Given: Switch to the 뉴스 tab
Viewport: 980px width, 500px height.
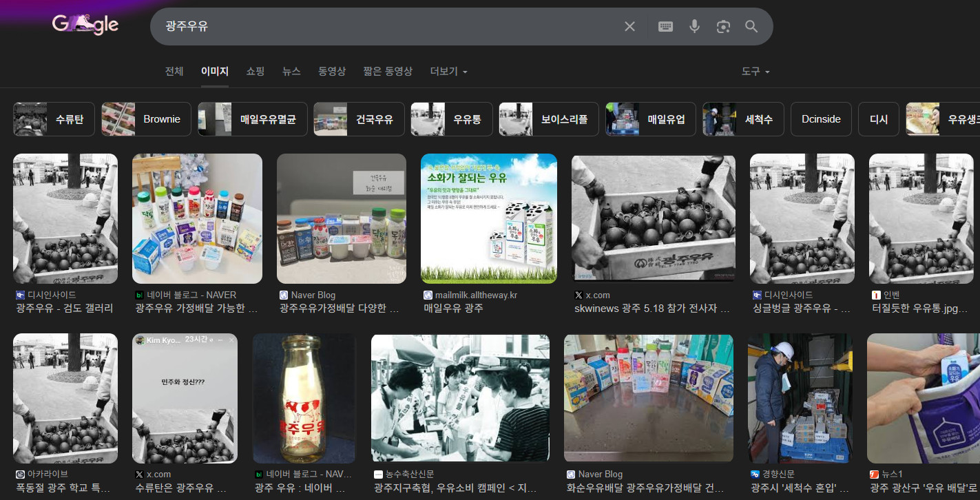Looking at the screenshot, I should coord(291,72).
